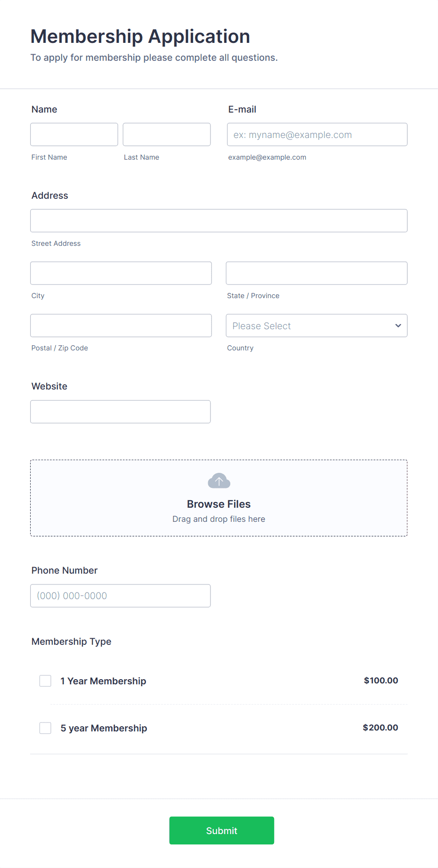Click the Street Address field
Screen dimensions: 438x868
(219, 220)
